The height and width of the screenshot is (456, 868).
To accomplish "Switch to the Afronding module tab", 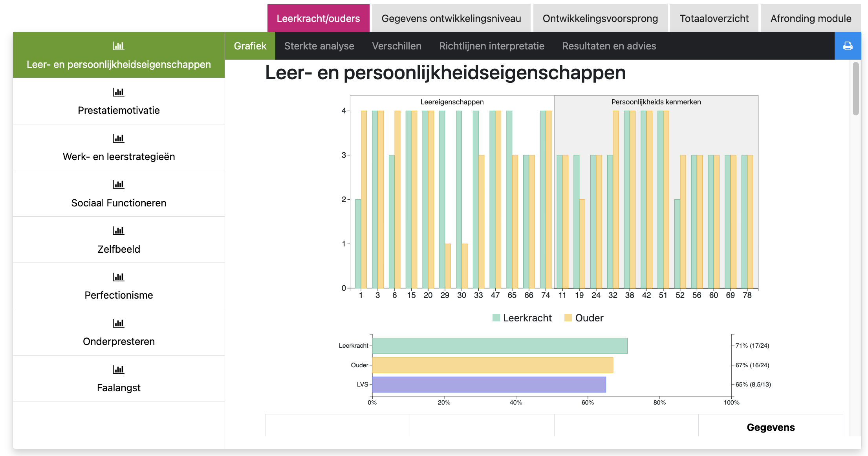I will 811,18.
